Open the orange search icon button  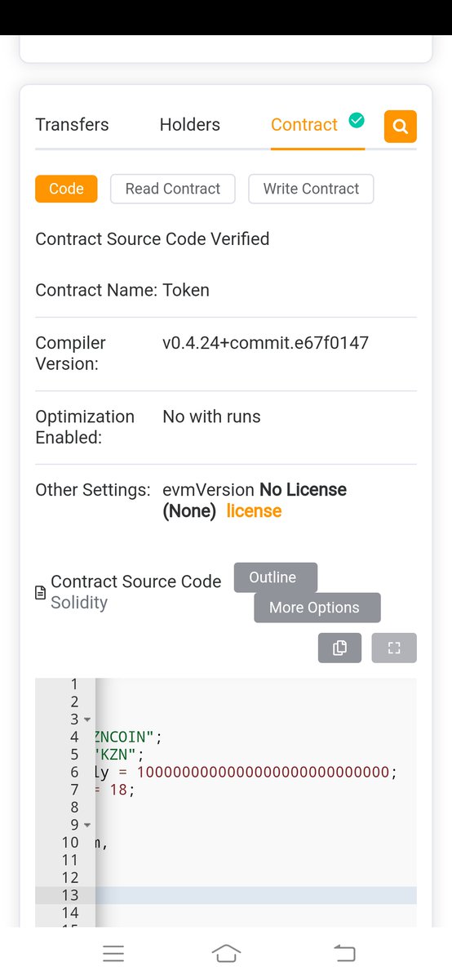click(400, 127)
